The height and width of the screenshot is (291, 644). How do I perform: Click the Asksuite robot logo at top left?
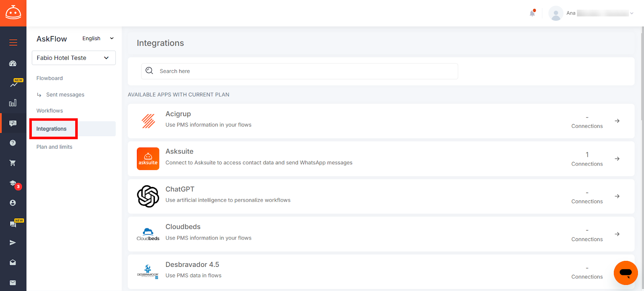coord(13,13)
